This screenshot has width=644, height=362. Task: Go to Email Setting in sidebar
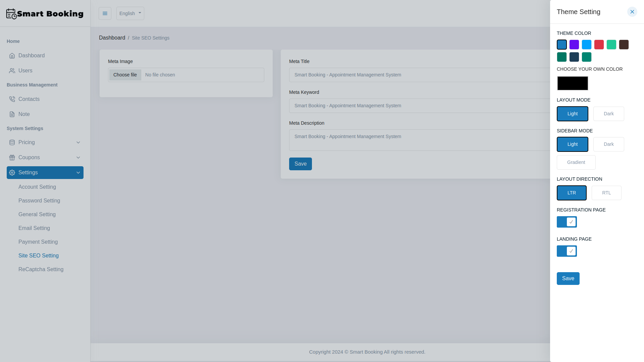[x=34, y=228]
